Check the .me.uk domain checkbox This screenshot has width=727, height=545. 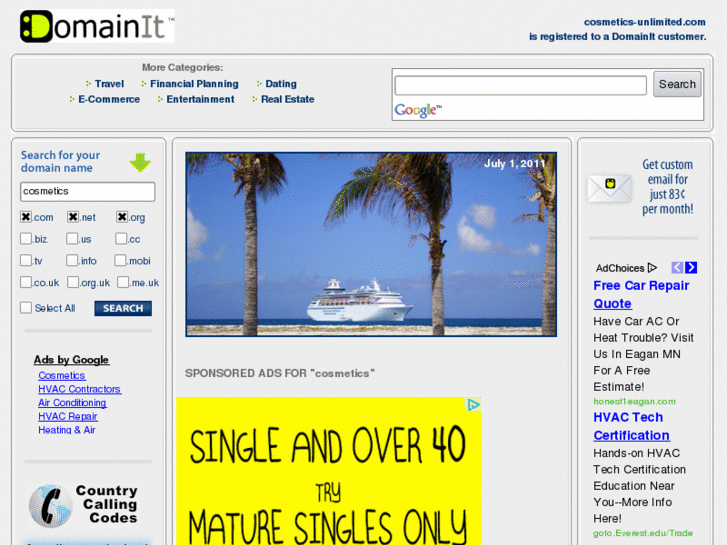(x=123, y=282)
